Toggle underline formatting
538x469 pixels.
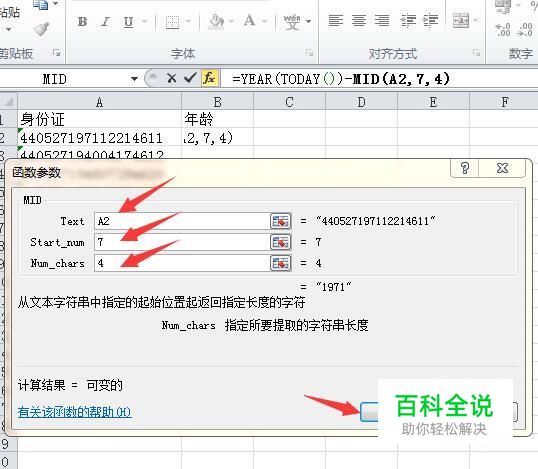coord(128,22)
